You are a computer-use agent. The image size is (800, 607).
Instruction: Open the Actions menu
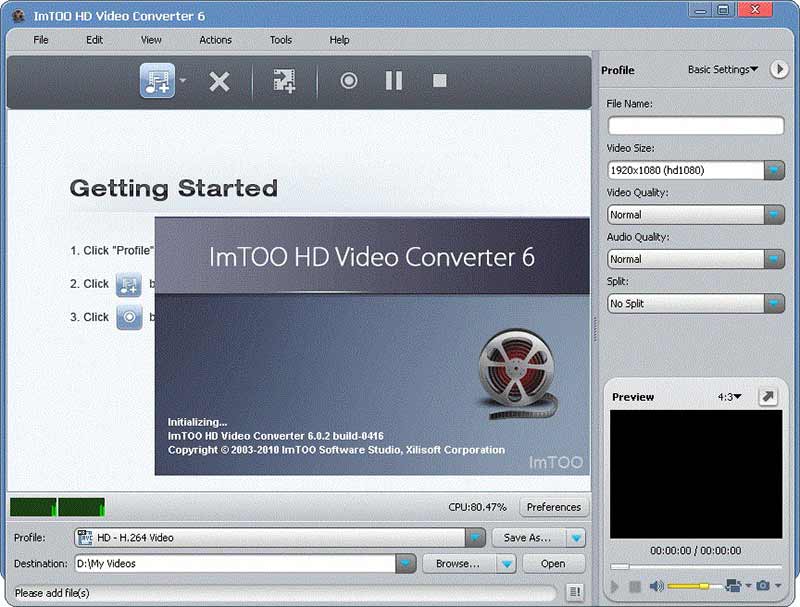(216, 40)
